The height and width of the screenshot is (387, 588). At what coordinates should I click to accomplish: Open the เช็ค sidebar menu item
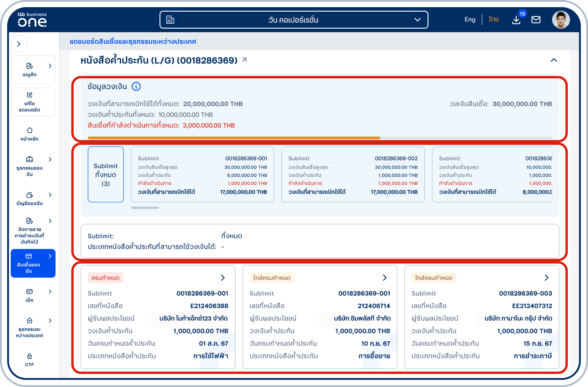(x=29, y=295)
